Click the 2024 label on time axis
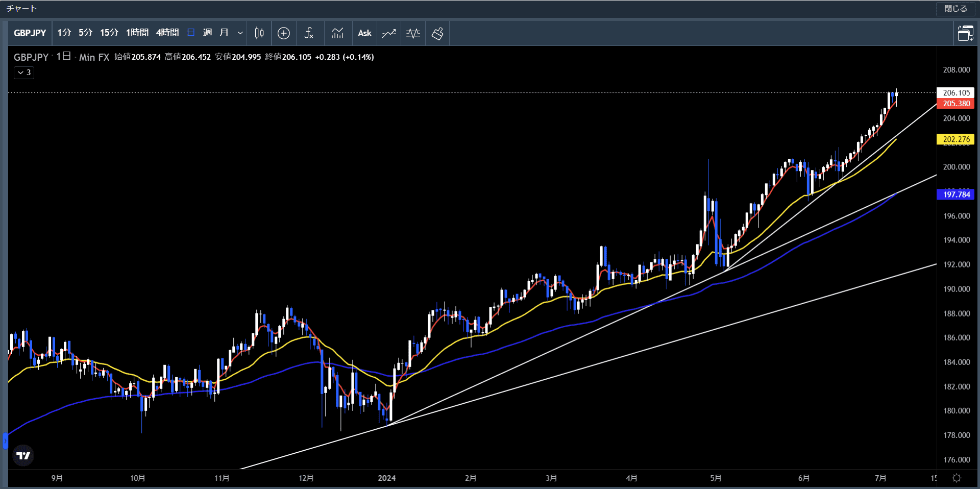 click(387, 478)
